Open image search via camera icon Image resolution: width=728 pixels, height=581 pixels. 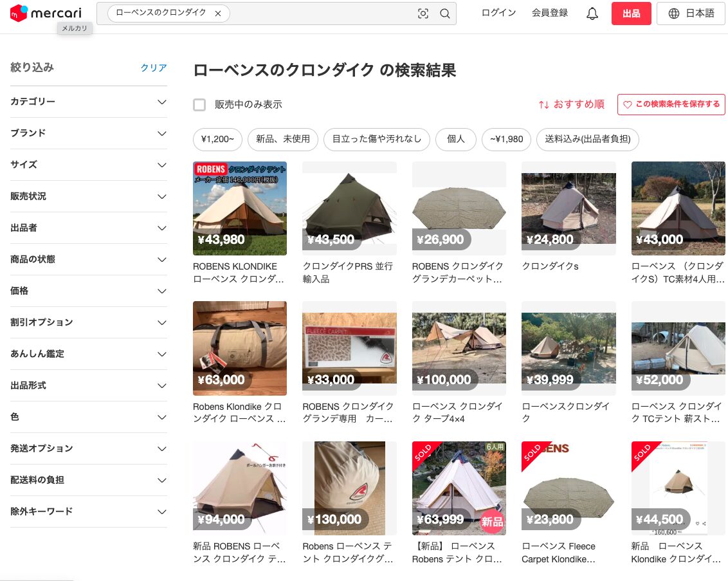tap(423, 14)
